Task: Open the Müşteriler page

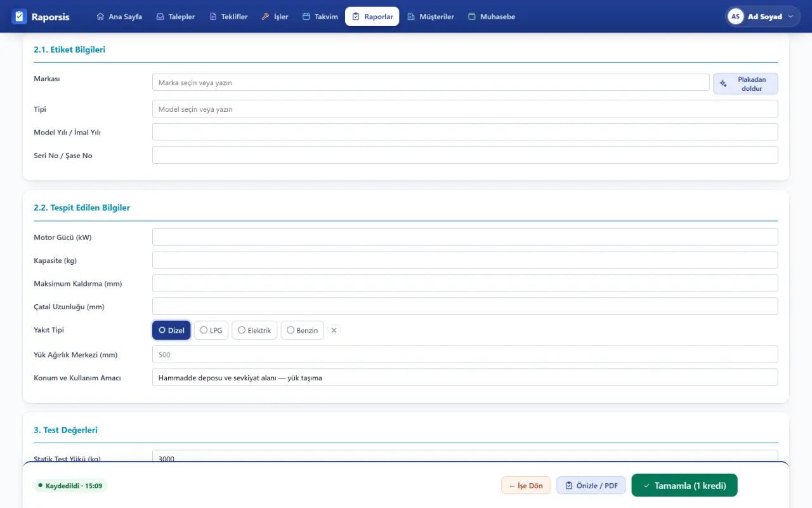Action: pyautogui.click(x=431, y=17)
